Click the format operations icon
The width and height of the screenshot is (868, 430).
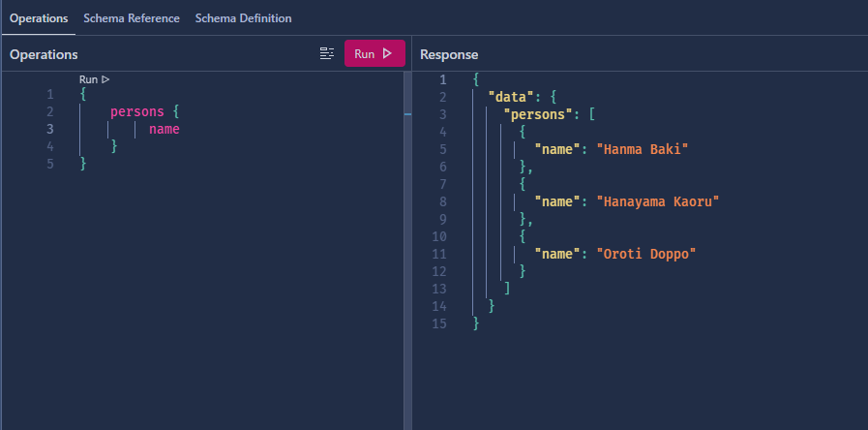[x=327, y=54]
